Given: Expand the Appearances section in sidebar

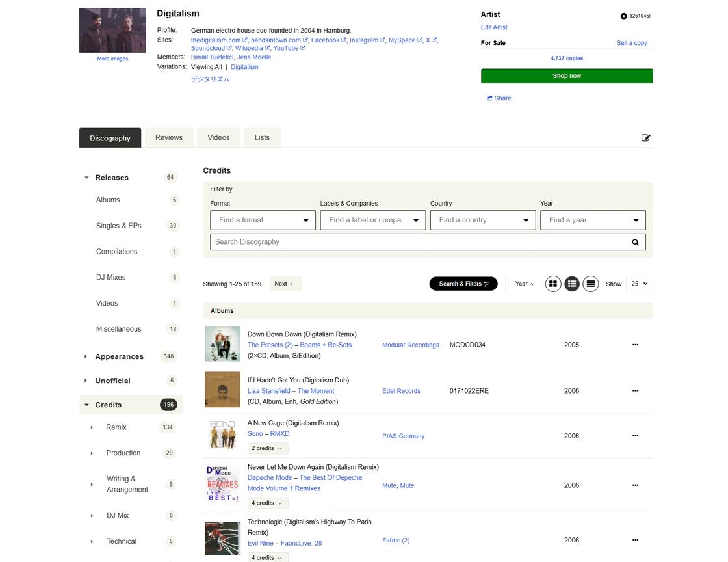Looking at the screenshot, I should [x=86, y=357].
